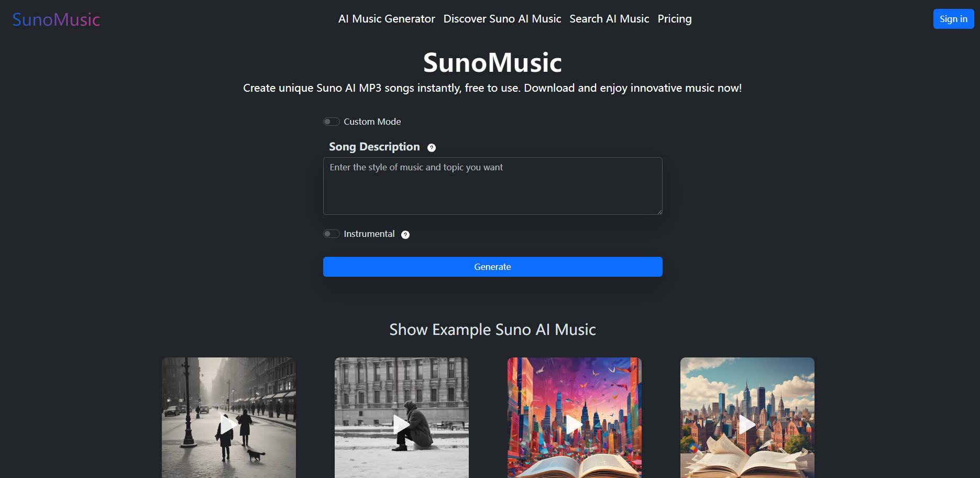Screen dimensions: 980x478
Task: Open the Search AI Music page
Action: coord(609,19)
